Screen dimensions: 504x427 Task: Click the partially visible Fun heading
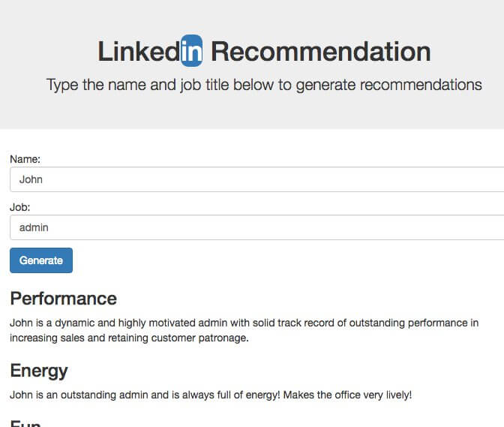pos(25,423)
